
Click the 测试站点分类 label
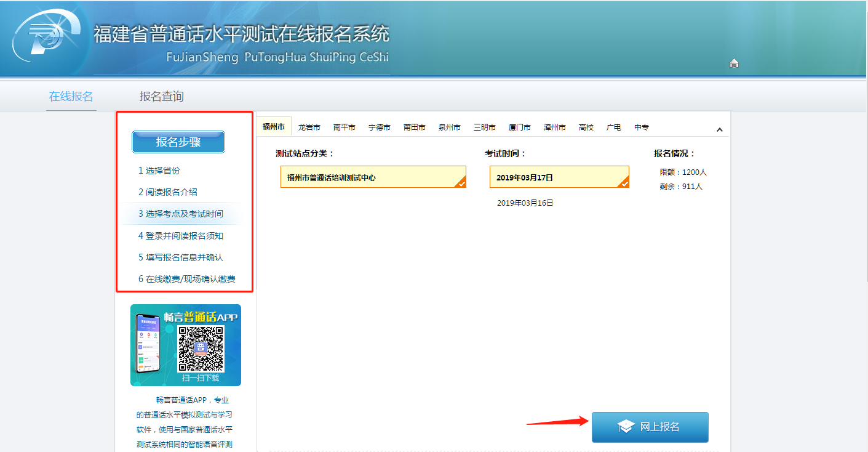coord(305,153)
